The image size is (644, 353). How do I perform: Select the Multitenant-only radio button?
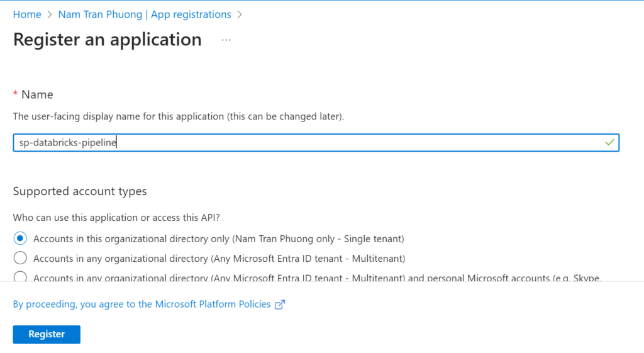click(20, 258)
